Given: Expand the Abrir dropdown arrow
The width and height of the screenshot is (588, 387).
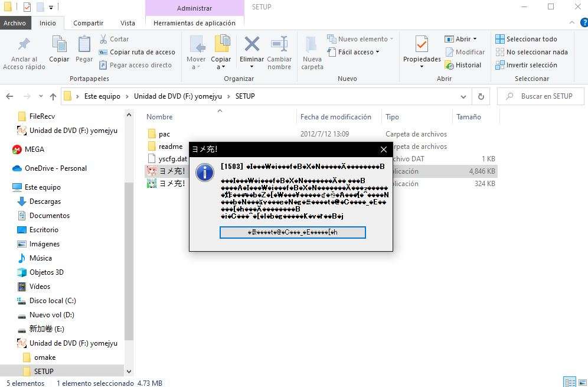Looking at the screenshot, I should click(x=475, y=39).
